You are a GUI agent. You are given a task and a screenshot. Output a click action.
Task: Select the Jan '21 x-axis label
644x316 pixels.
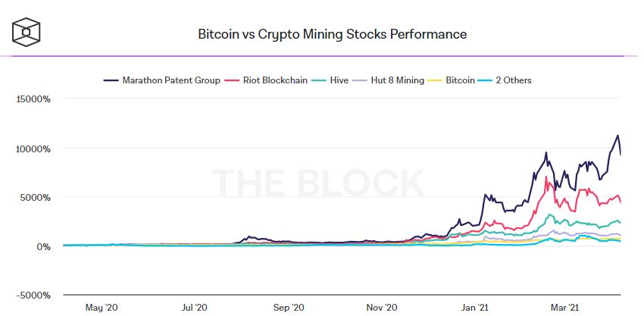pos(476,307)
